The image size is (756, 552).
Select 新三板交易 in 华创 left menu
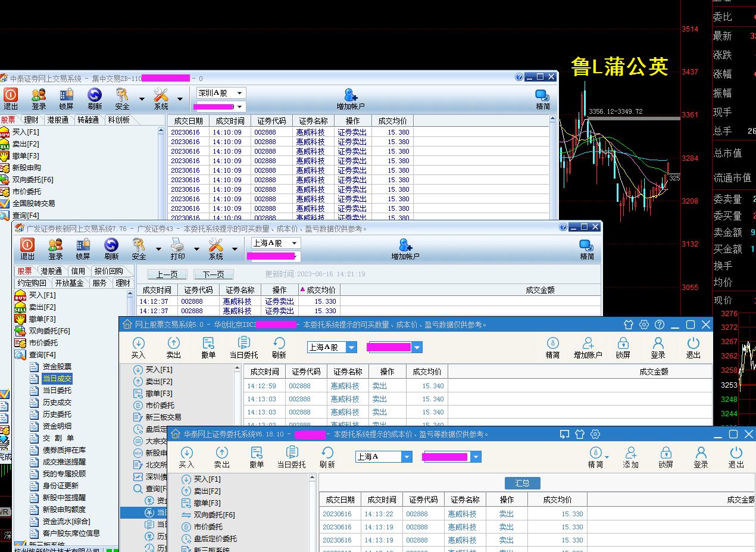coord(163,417)
